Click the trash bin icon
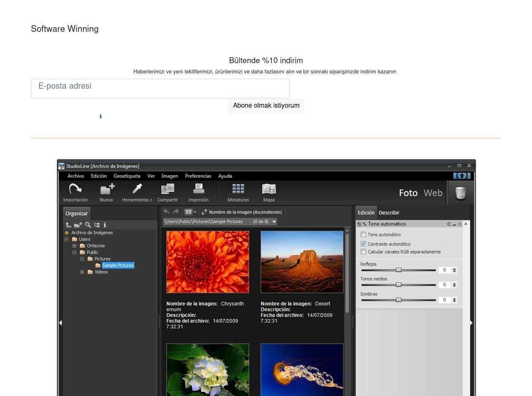This screenshot has width=532, height=396. pos(461,193)
